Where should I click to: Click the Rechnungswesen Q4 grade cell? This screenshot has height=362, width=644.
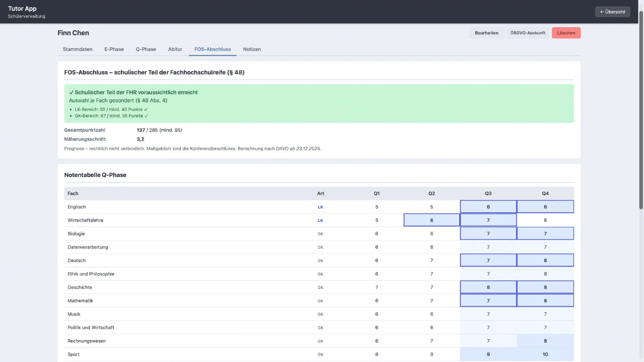(x=545, y=341)
